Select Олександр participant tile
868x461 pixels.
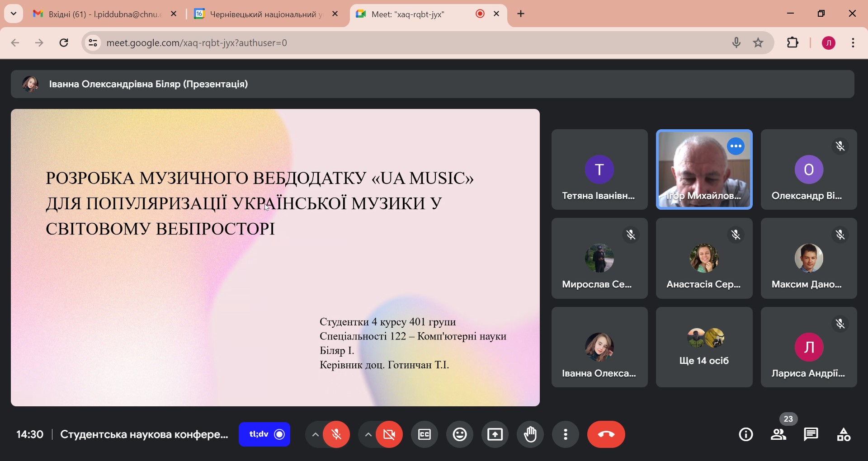point(809,169)
